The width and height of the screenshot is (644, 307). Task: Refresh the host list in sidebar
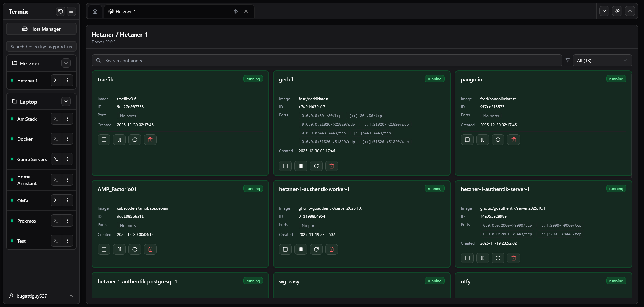tap(60, 11)
